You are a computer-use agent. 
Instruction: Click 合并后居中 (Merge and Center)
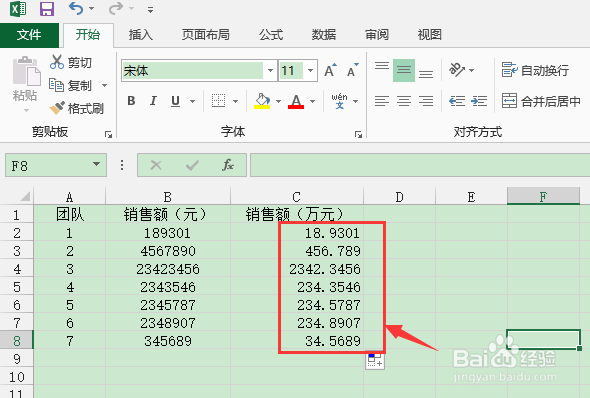(541, 101)
